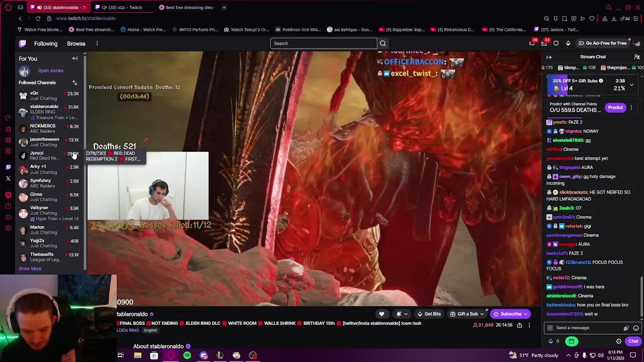This screenshot has width=644, height=362.
Task: Open NICKMERCS channel in sidebar
Action: [49, 129]
